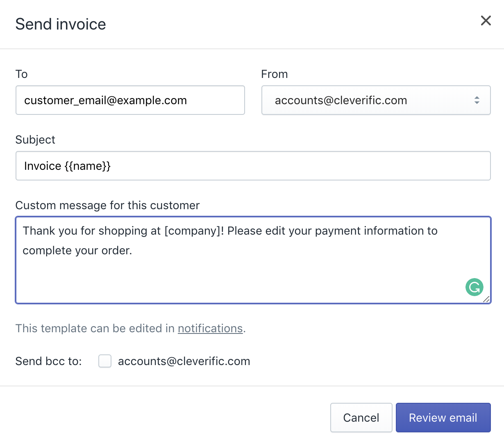Click the 'Send invoice' dialog title
Image resolution: width=504 pixels, height=443 pixels.
(x=61, y=24)
